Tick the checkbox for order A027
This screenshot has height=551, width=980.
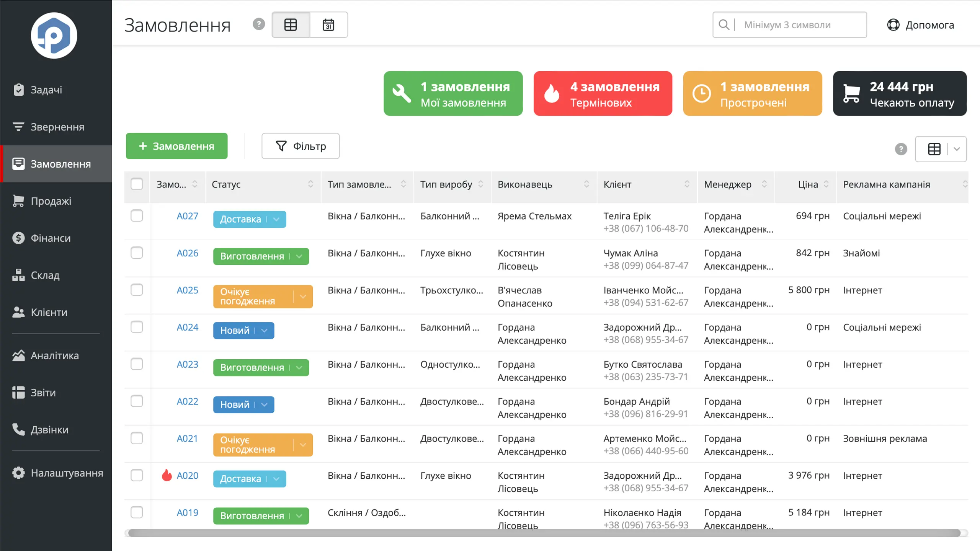[x=137, y=216]
